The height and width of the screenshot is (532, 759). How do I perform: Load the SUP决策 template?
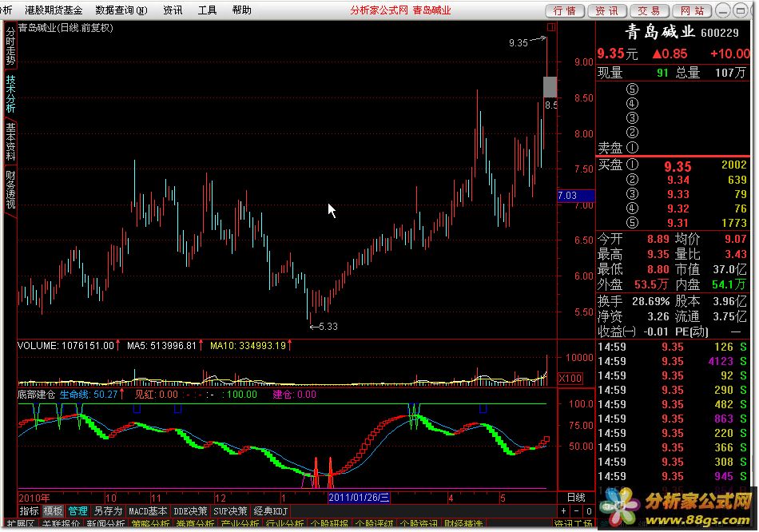tap(230, 510)
